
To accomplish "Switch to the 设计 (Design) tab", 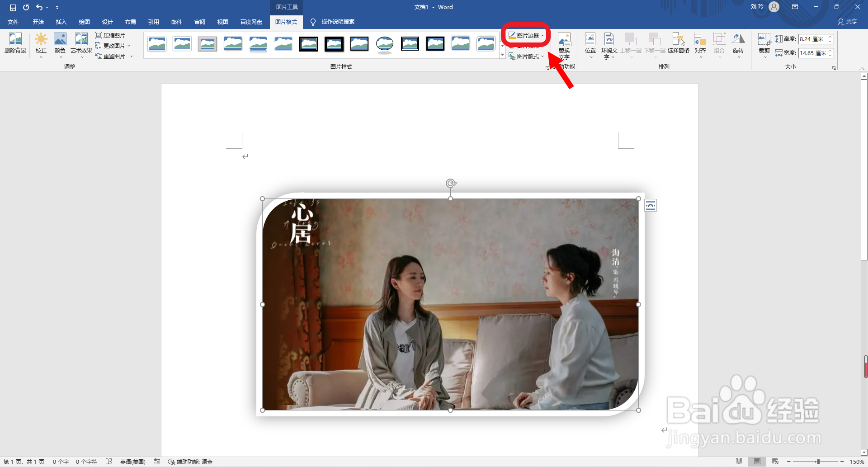I will click(x=107, y=22).
